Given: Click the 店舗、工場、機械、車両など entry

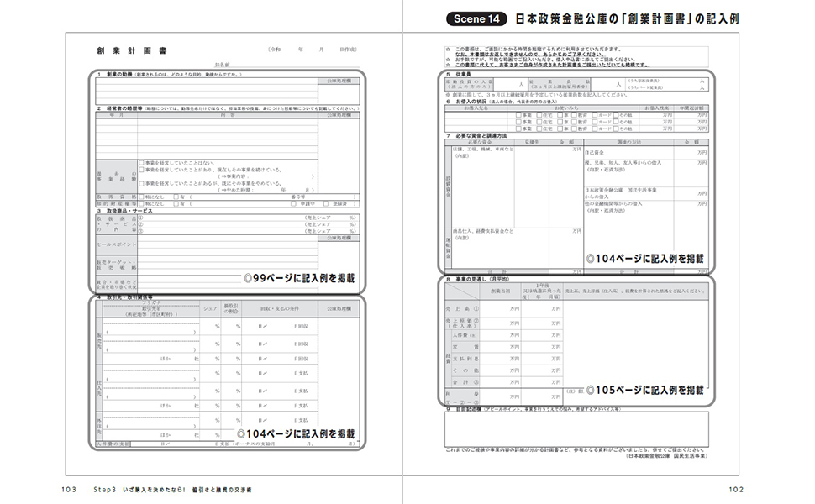Looking at the screenshot, I should [x=483, y=150].
